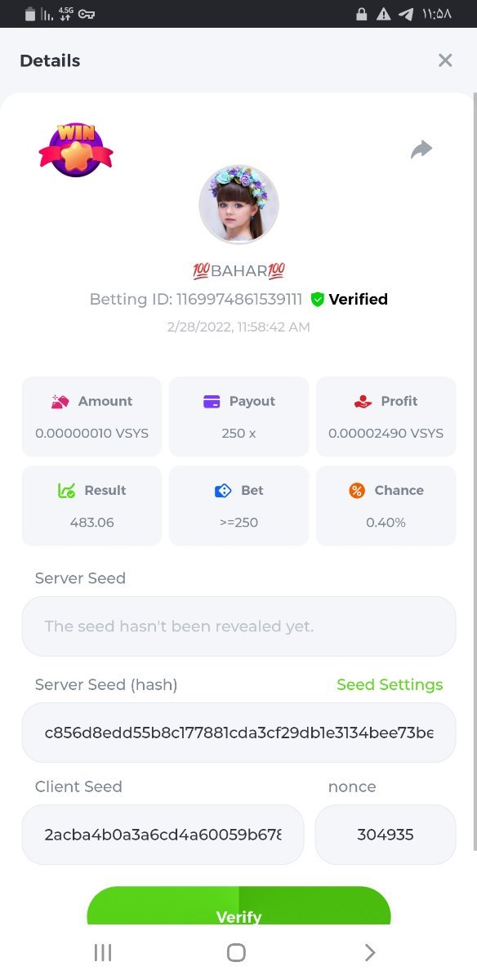
Task: Select the Client Seed field
Action: tap(163, 835)
